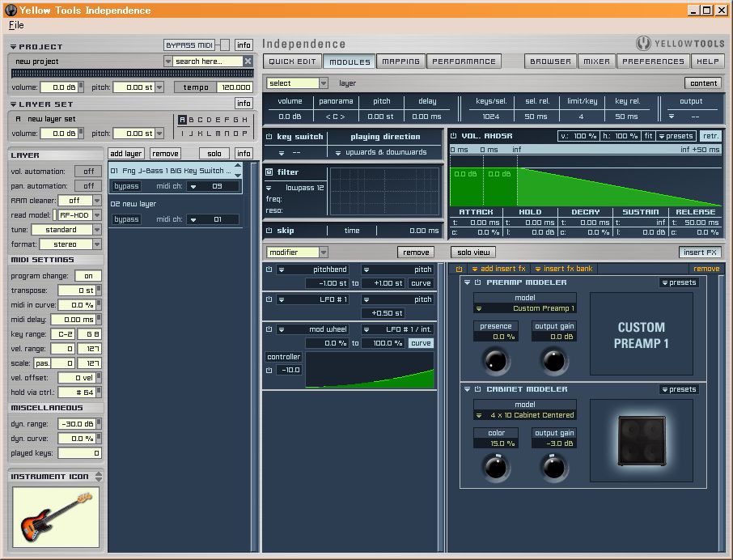Click the instrument icon up/down arrows
This screenshot has width=733, height=560.
point(99,477)
